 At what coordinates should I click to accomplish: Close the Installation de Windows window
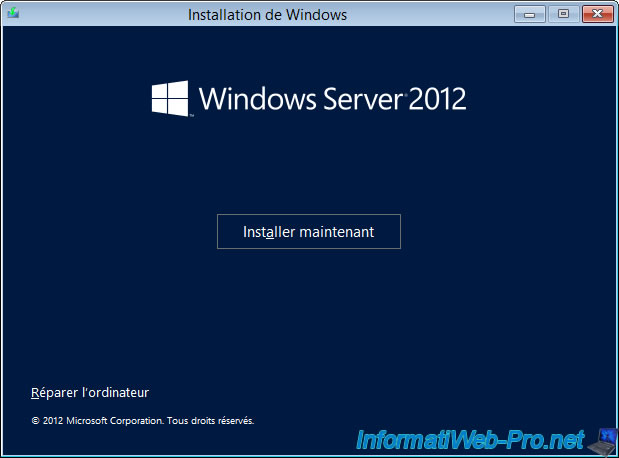click(598, 14)
